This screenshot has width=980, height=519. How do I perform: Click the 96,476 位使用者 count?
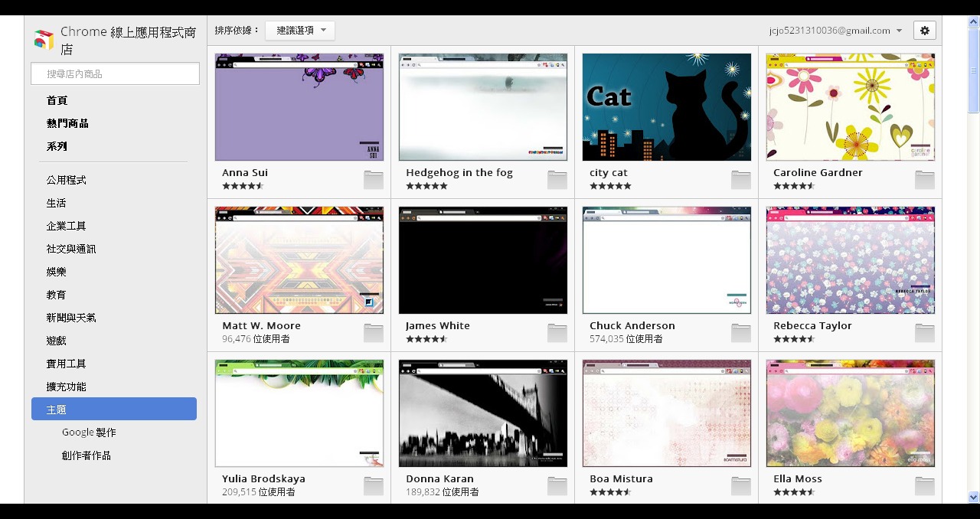[256, 339]
